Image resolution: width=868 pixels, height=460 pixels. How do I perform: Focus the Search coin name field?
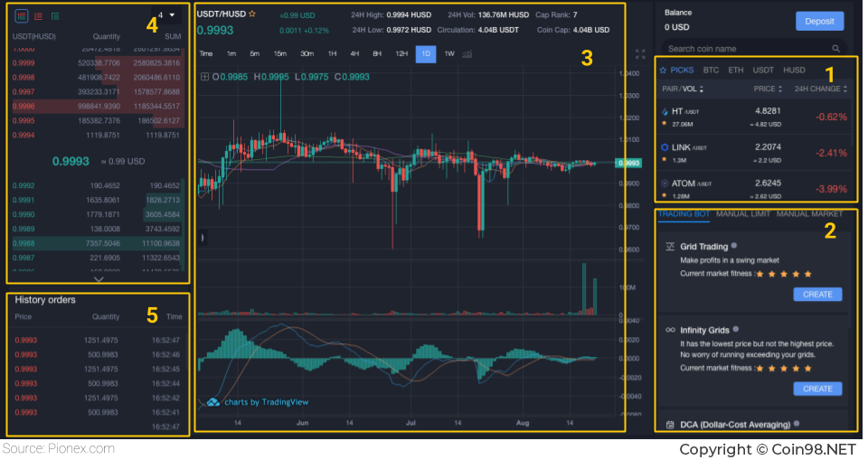753,49
